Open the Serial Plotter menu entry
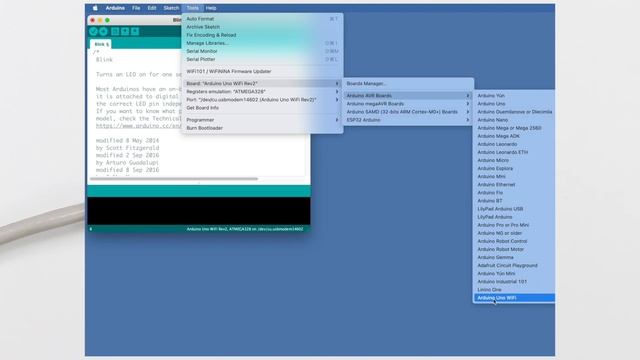640x360 pixels. (262, 60)
